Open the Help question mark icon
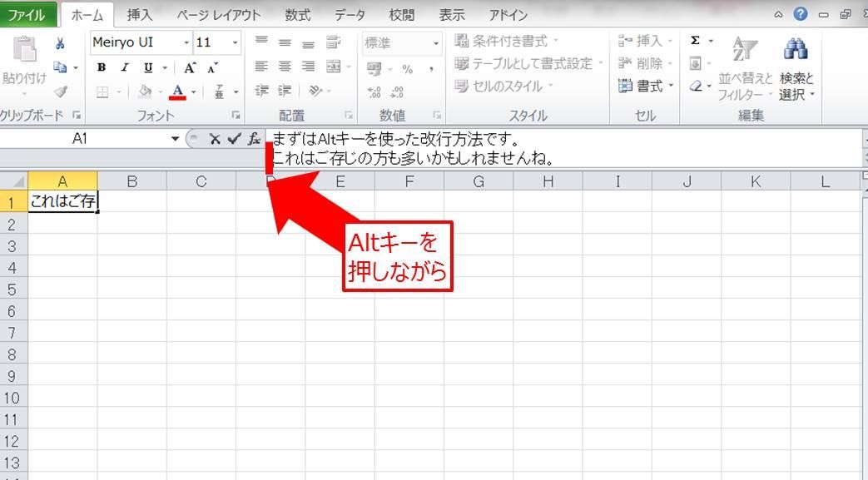 click(x=801, y=13)
